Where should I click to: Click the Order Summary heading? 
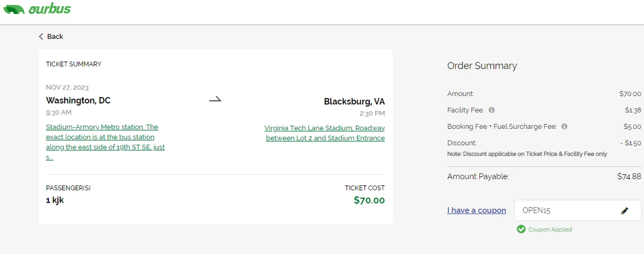[x=482, y=66]
